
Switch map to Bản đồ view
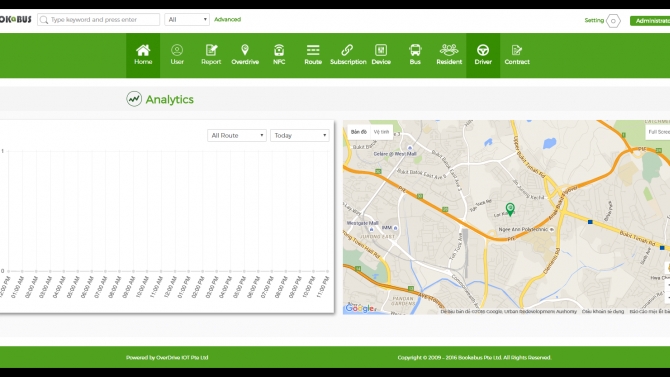359,132
